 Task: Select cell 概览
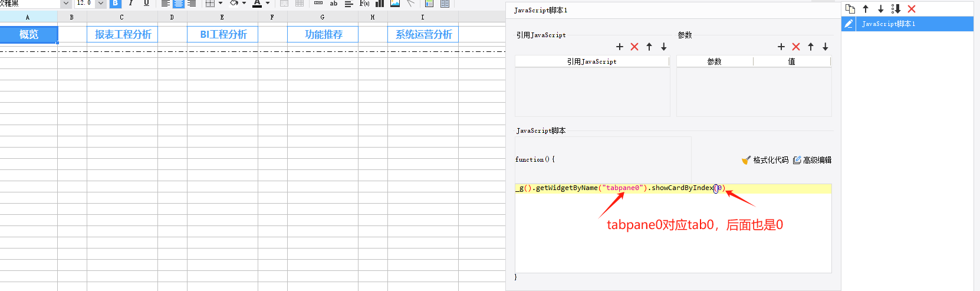pyautogui.click(x=29, y=34)
